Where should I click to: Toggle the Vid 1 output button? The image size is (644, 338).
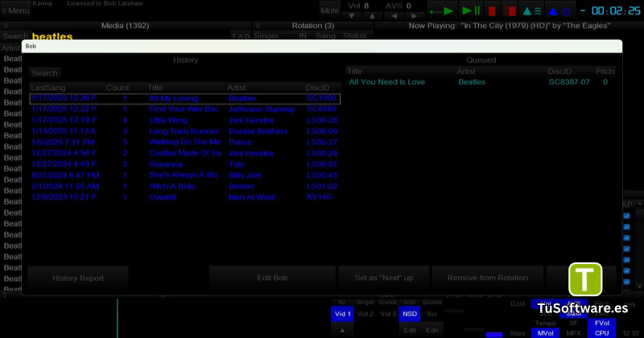point(343,314)
